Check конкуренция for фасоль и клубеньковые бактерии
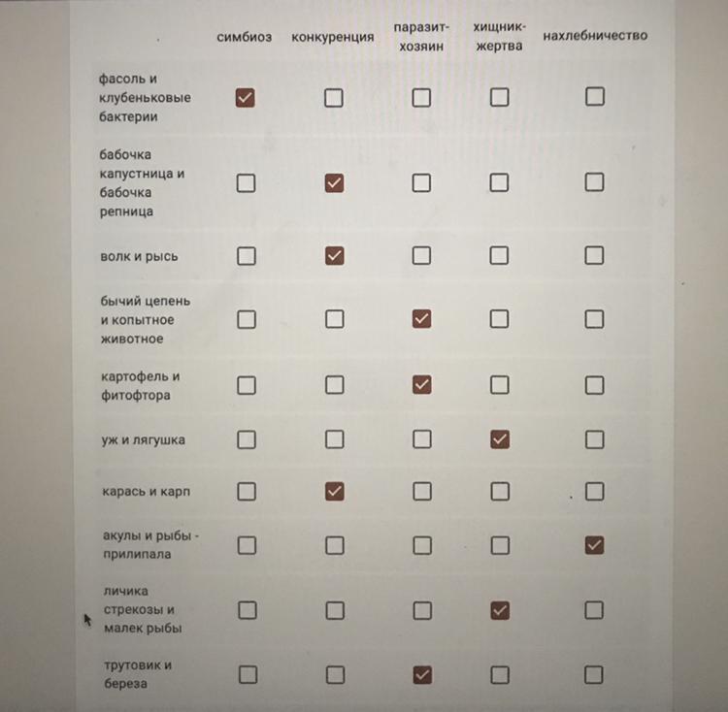The image size is (728, 712). (x=334, y=98)
